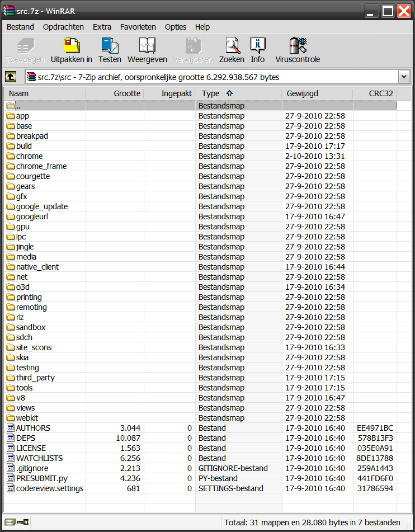This screenshot has height=532, width=415.
Task: Sort by the Ingepakt column header
Action: click(169, 93)
